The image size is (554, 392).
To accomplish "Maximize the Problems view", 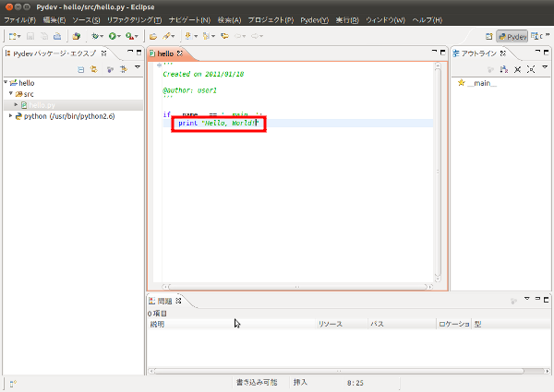I will 547,300.
